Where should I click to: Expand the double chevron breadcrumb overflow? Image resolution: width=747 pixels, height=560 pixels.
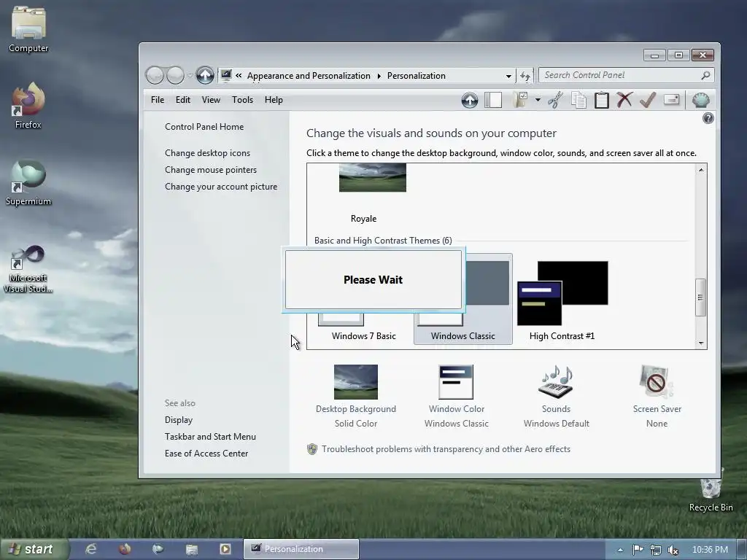click(239, 75)
